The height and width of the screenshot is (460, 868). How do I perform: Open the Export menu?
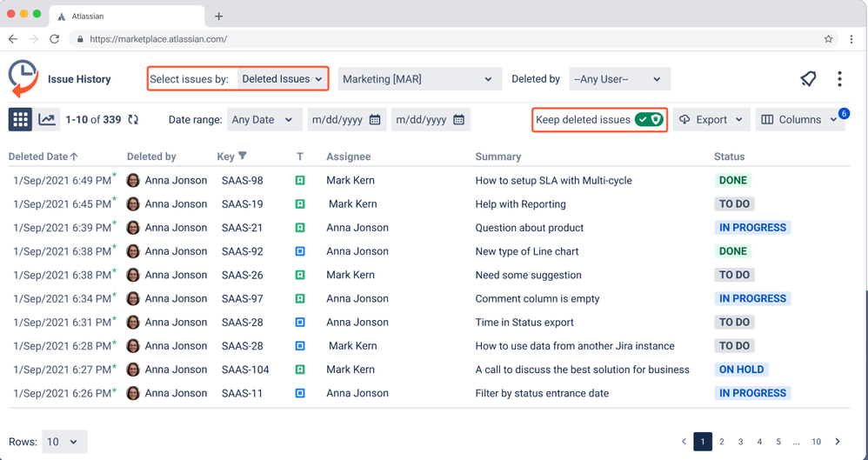pyautogui.click(x=711, y=120)
